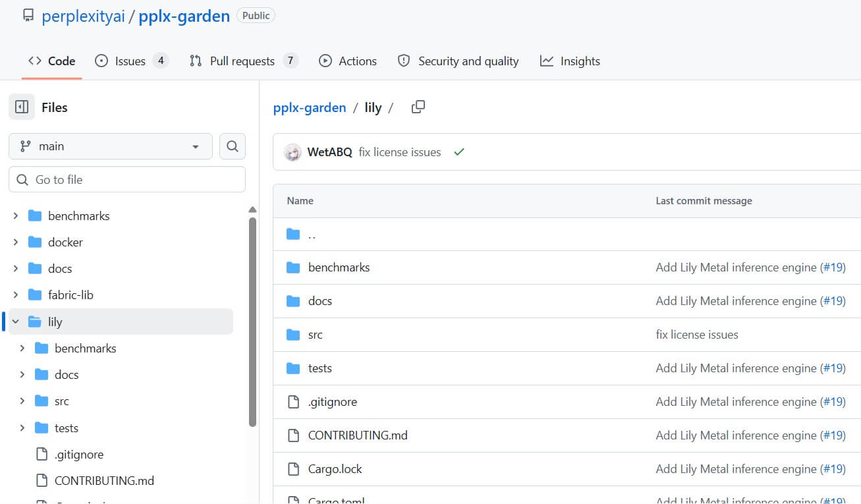Select src in the sidebar file tree
The height and width of the screenshot is (504, 861).
[62, 401]
